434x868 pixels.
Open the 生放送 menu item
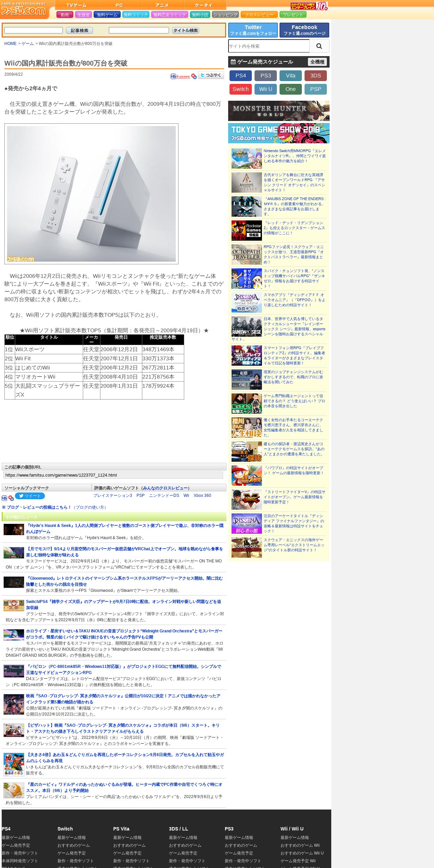83,15
